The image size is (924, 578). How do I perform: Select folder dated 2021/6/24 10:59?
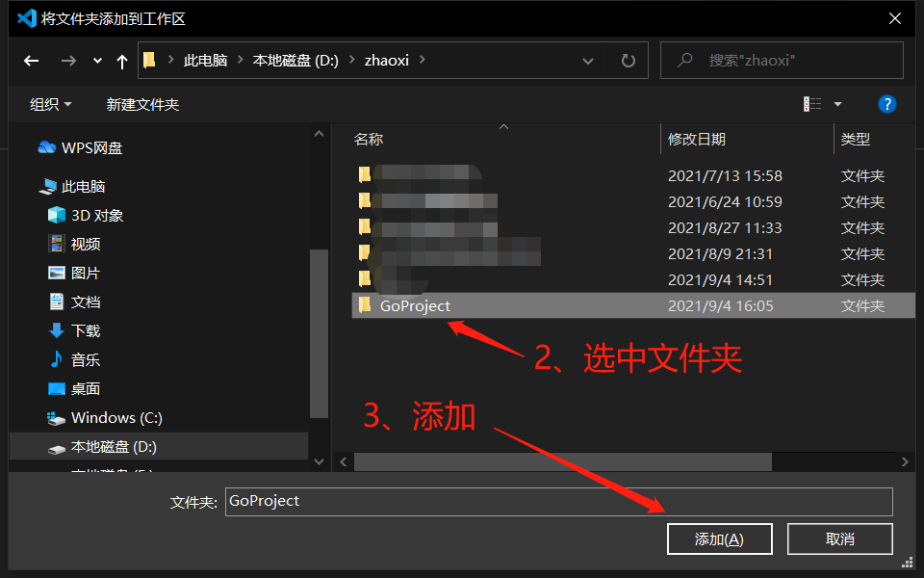pyautogui.click(x=633, y=201)
